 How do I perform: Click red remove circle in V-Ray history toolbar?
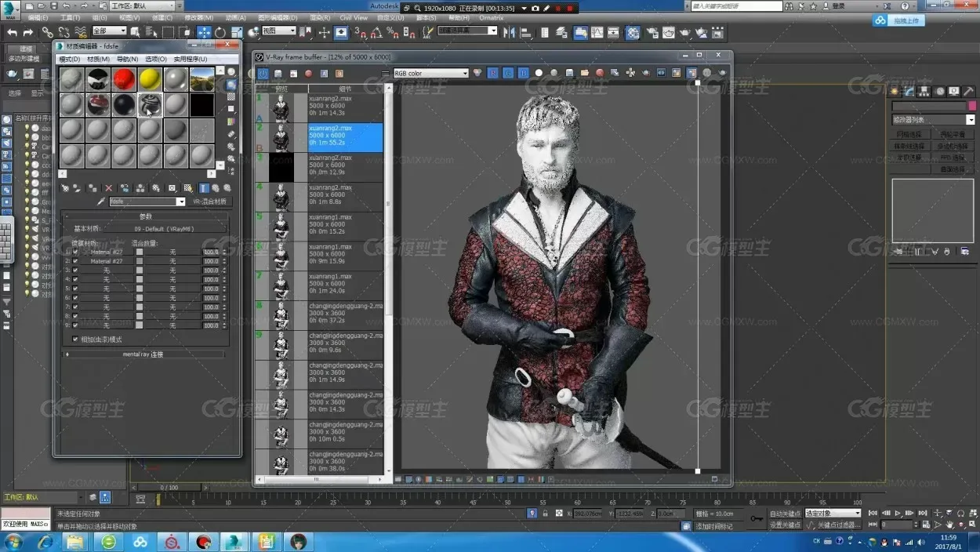pyautogui.click(x=308, y=73)
